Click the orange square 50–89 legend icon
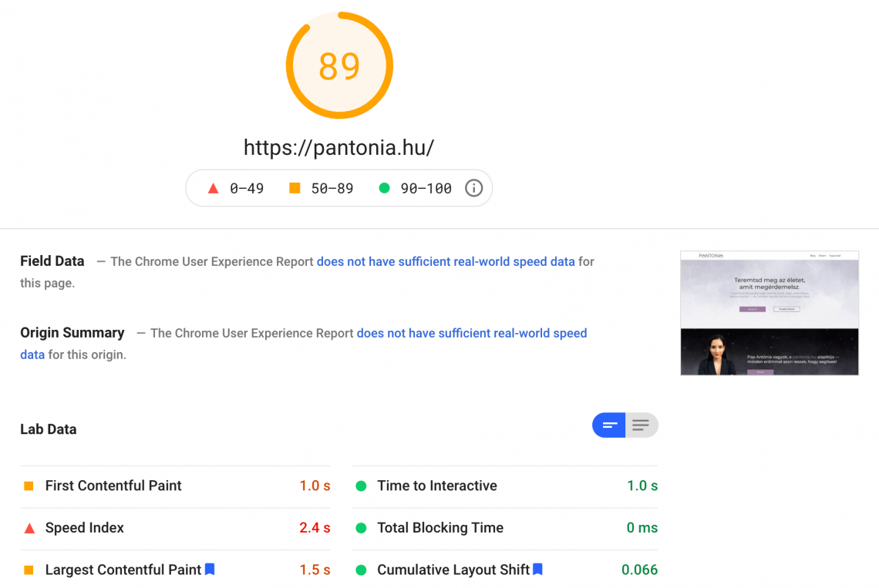This screenshot has width=879, height=588. tap(295, 188)
